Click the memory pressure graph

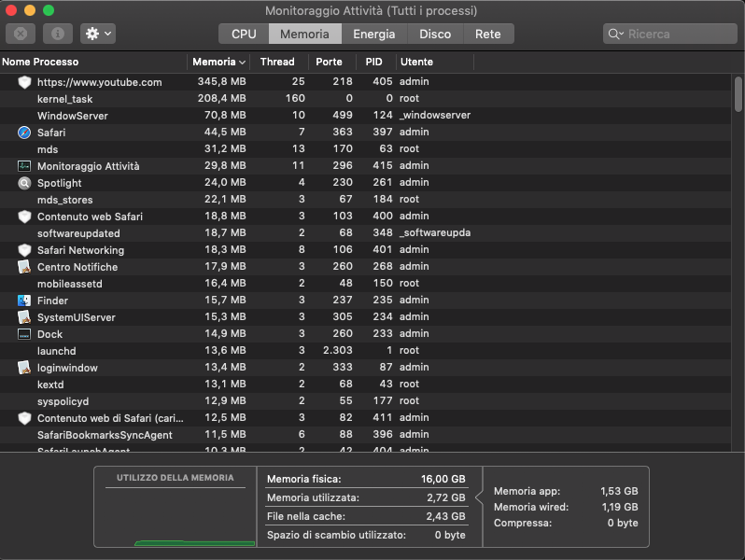[x=176, y=518]
